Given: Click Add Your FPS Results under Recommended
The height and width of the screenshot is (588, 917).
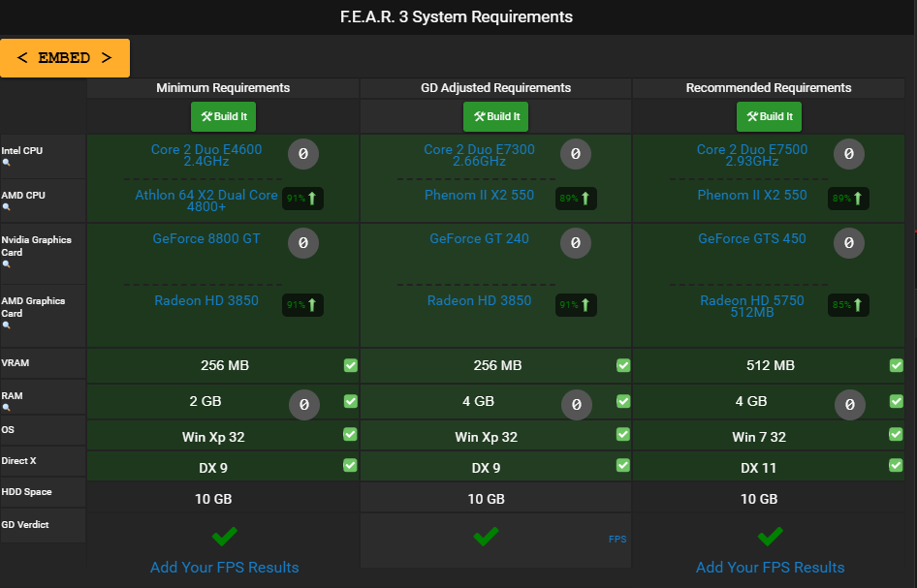Looking at the screenshot, I should click(770, 567).
